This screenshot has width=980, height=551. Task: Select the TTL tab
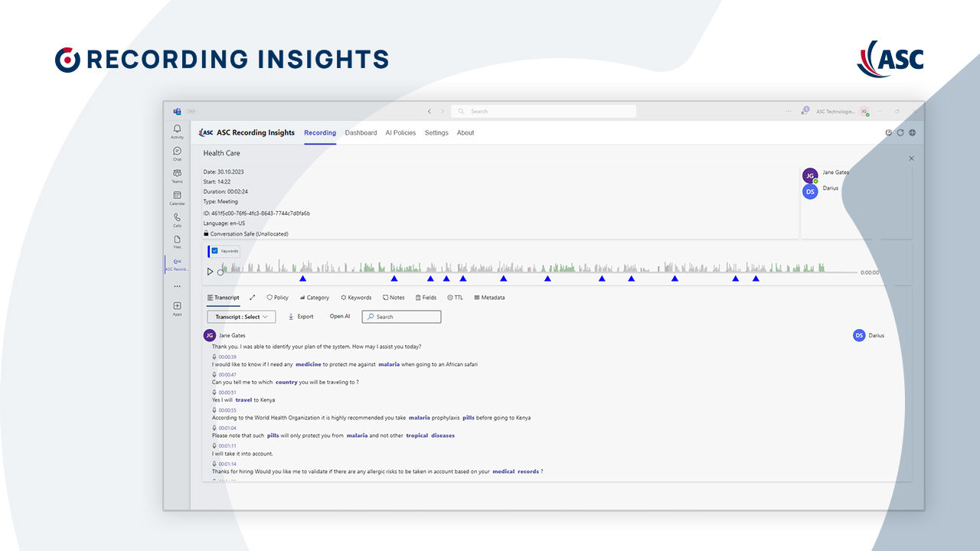pos(455,298)
